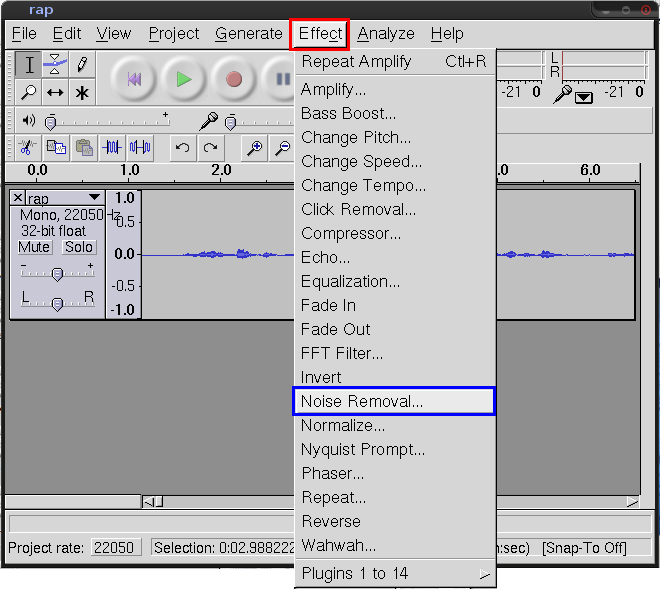Open the Generate menu
This screenshot has width=660, height=589.
(249, 33)
